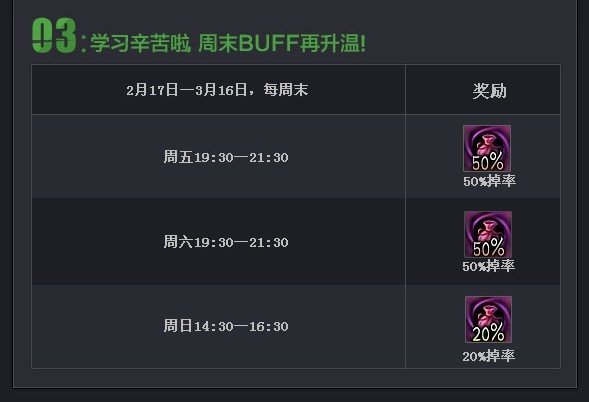589x402 pixels.
Task: Click the heading '学习辛苦啦 周末BUFF再升温!'
Action: 228,42
